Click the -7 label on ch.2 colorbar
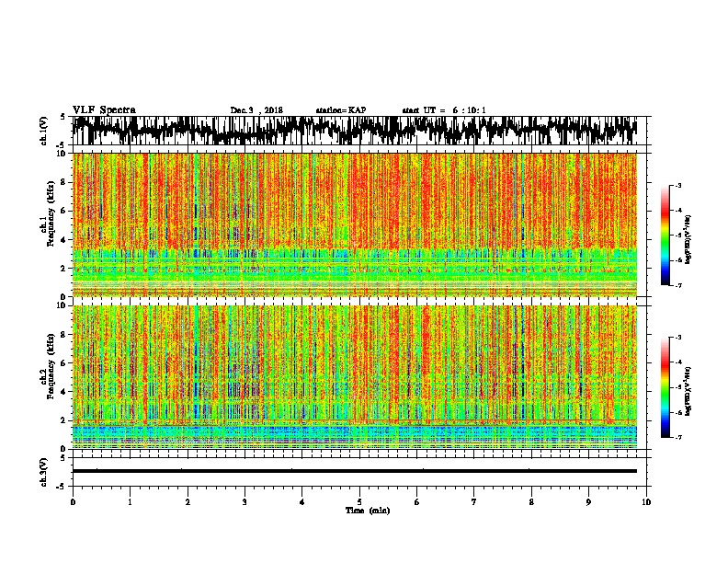This screenshot has width=728, height=563. coord(678,438)
